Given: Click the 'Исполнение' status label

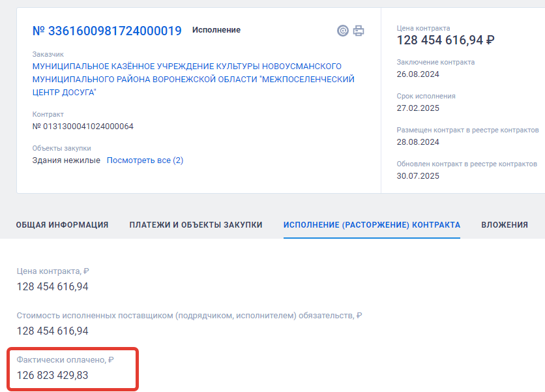Looking at the screenshot, I should click(216, 30).
